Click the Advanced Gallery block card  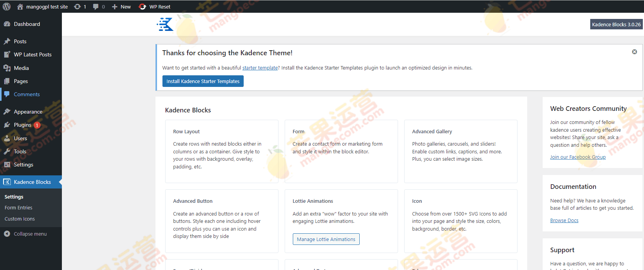click(461, 151)
